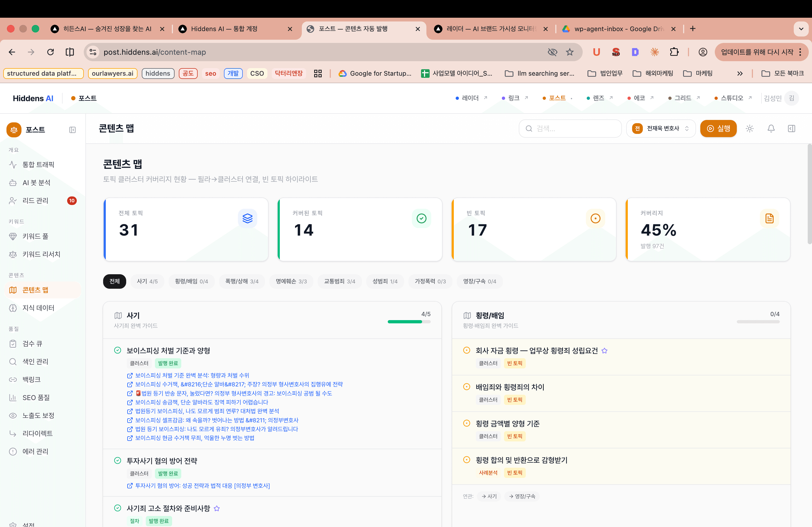Filter by 영장/구속 0/4 category
Viewport: 812px width, 527px height.
pos(480,281)
